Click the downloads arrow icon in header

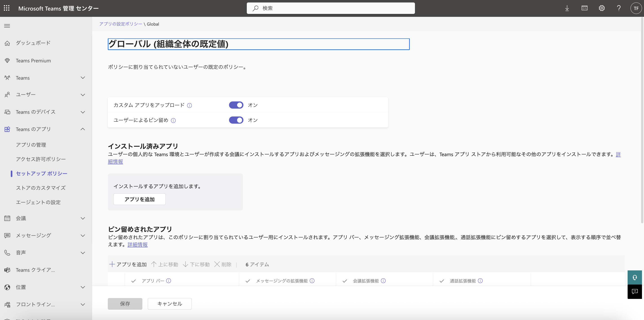567,8
